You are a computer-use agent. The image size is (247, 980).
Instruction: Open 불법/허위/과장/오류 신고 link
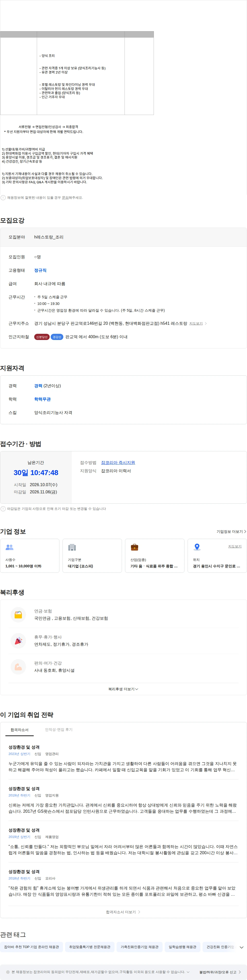[x=220, y=972]
